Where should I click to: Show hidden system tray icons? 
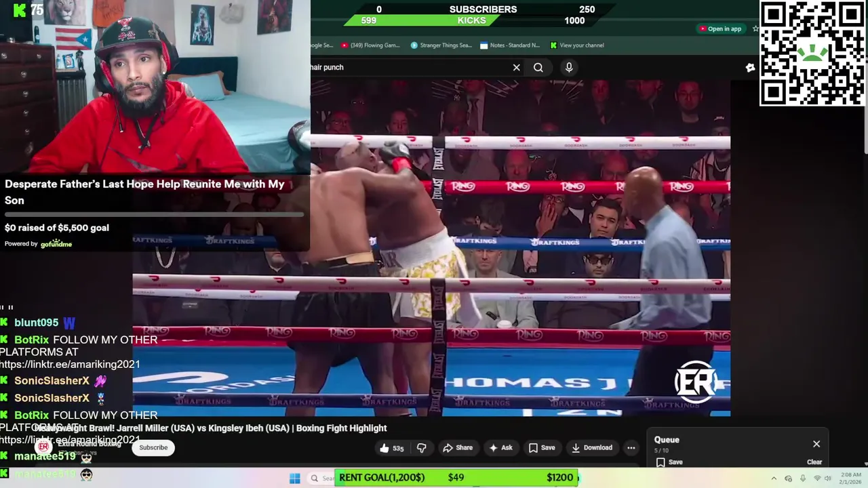(x=774, y=479)
